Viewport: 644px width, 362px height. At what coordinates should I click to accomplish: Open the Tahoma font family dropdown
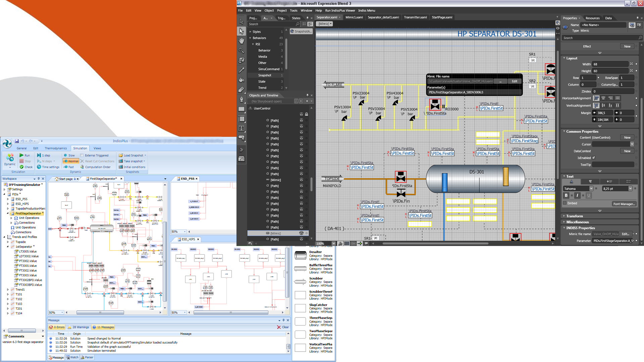pyautogui.click(x=591, y=189)
